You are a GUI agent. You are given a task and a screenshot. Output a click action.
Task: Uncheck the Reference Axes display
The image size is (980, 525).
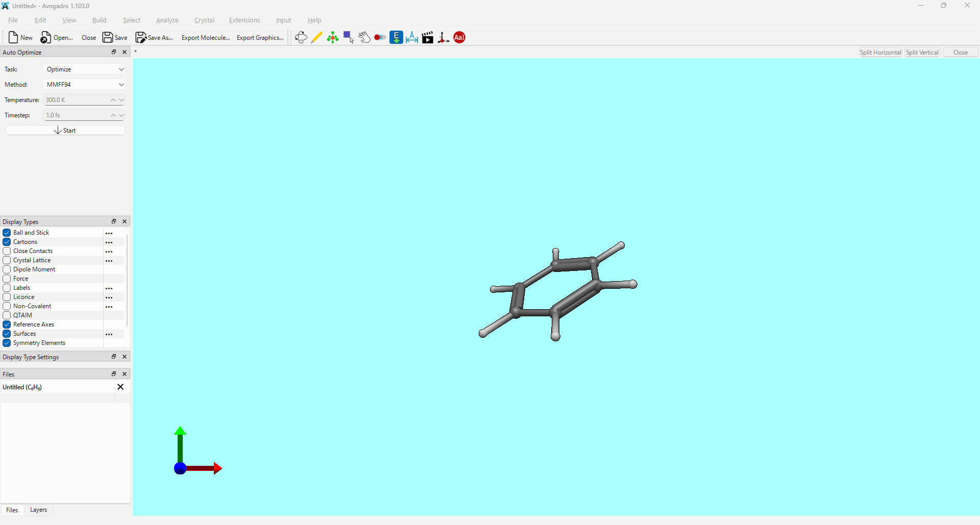7,324
